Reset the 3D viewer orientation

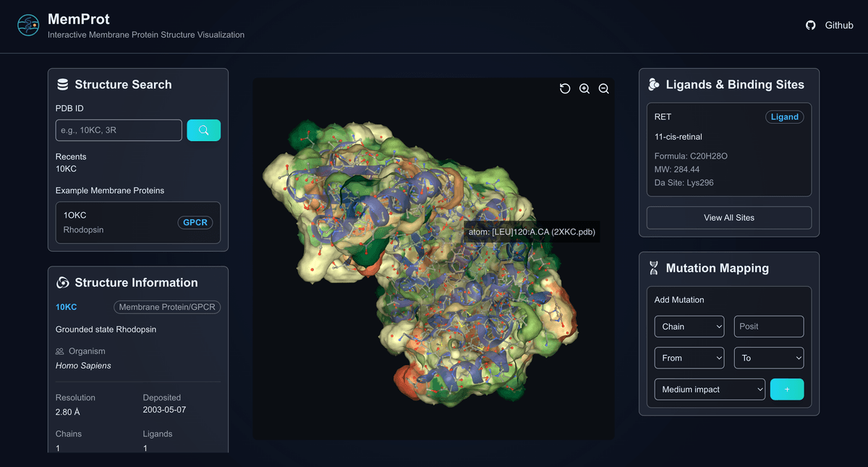point(565,88)
